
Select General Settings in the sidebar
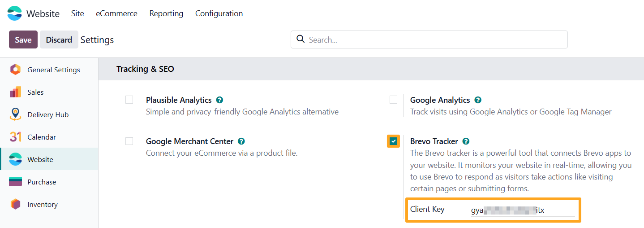pyautogui.click(x=49, y=70)
